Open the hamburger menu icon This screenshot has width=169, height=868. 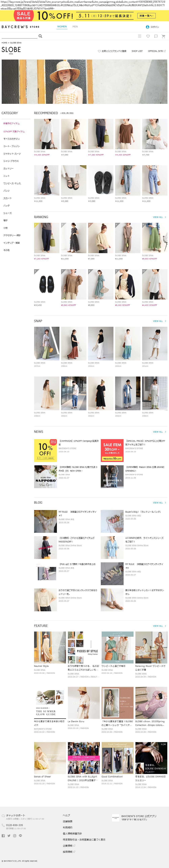pyautogui.click(x=140, y=36)
